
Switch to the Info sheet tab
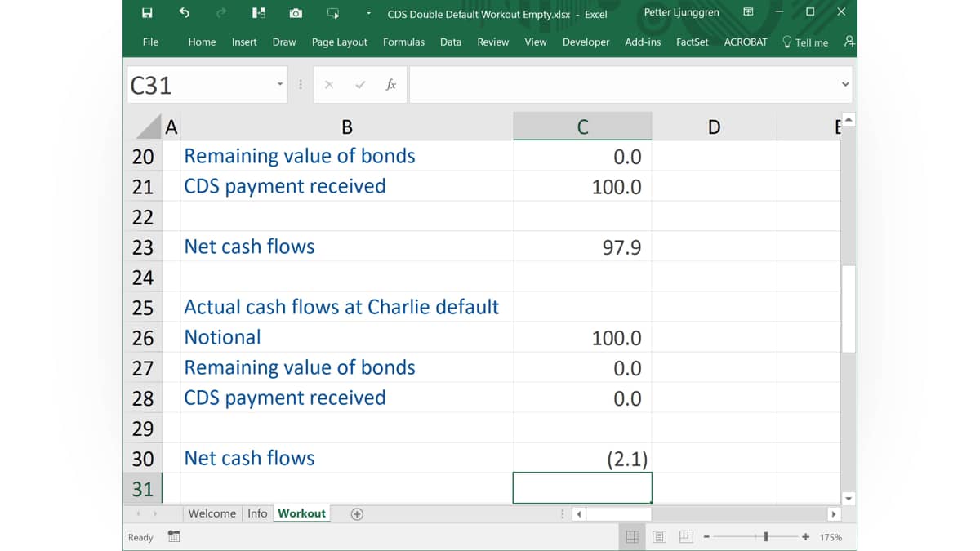(x=257, y=513)
